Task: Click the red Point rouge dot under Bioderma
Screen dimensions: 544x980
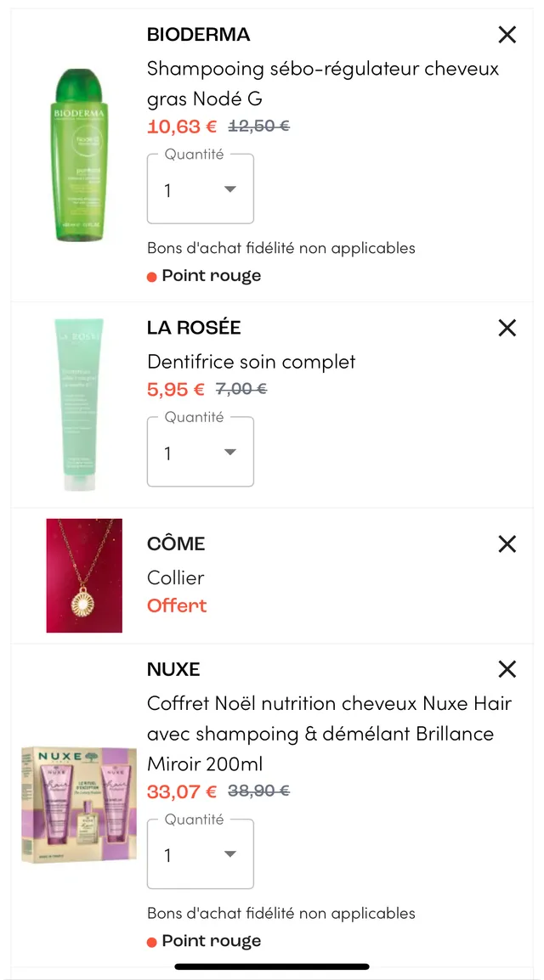Action: pos(153,275)
